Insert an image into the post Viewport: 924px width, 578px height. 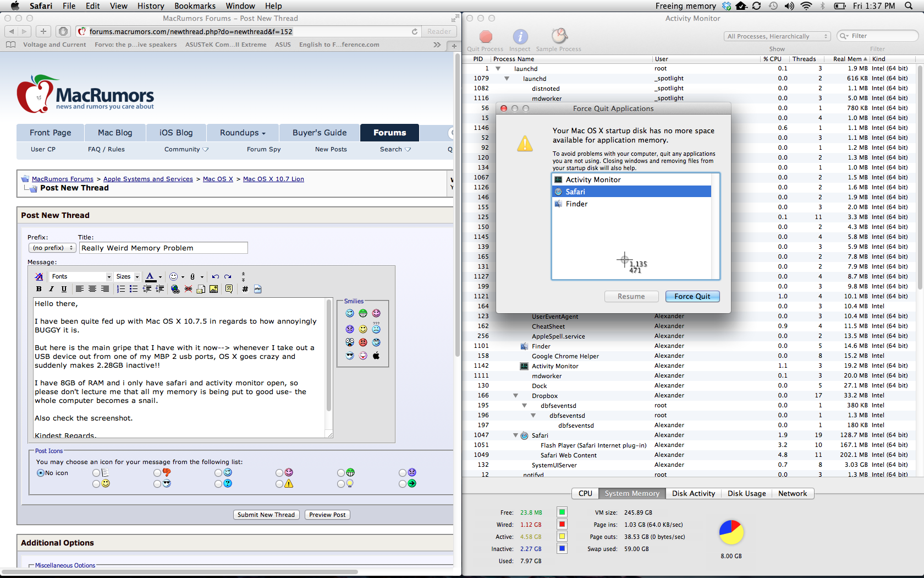213,289
